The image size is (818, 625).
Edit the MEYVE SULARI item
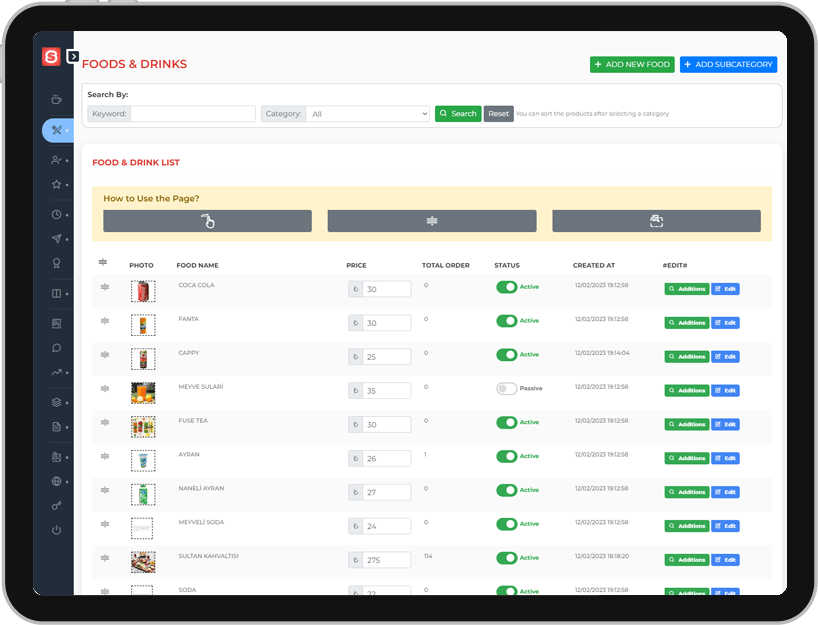pos(725,391)
